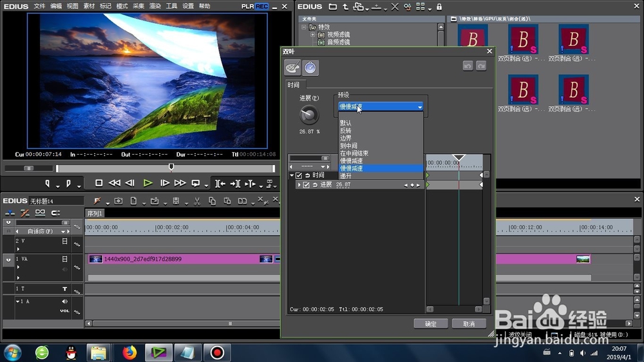Image resolution: width=644 pixels, height=362 pixels.
Task: Set Out point icon in player
Action: coord(69,184)
